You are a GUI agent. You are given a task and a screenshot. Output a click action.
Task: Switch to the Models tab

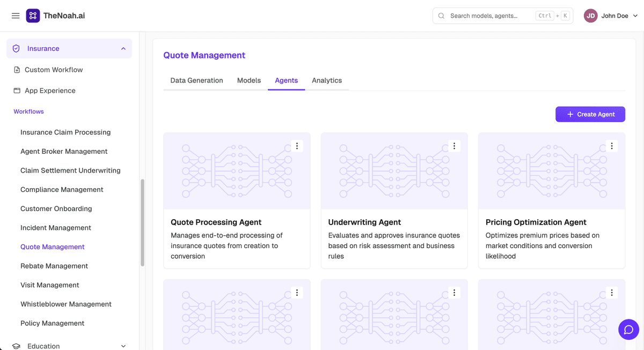click(x=249, y=80)
